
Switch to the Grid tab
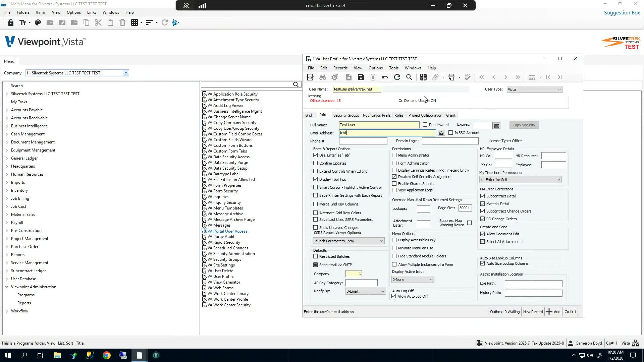(309, 115)
